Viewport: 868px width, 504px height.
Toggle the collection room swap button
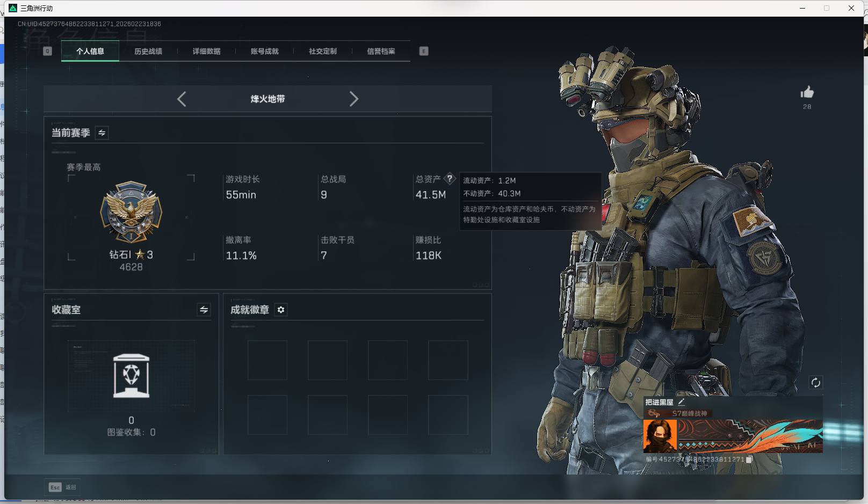tap(204, 310)
